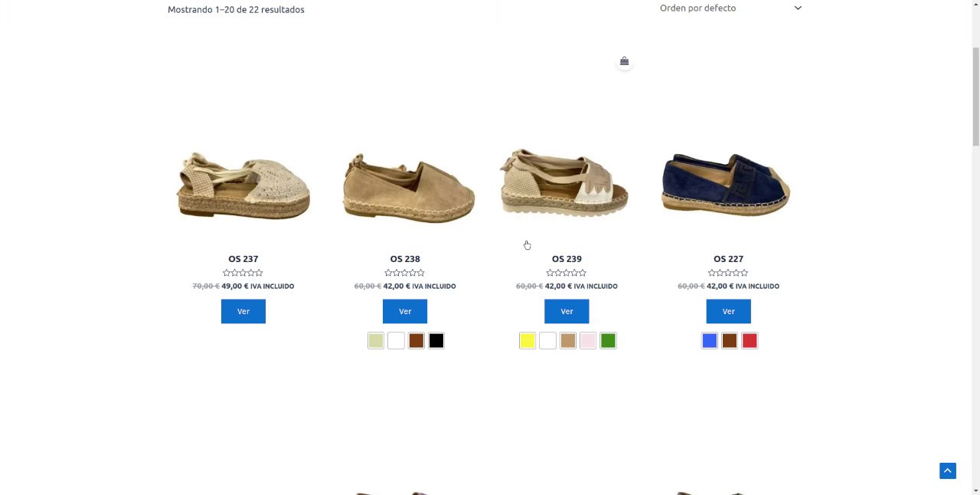Open the 'Orden por defecto' sorting dropdown
Screen dimensions: 980x495
click(730, 8)
